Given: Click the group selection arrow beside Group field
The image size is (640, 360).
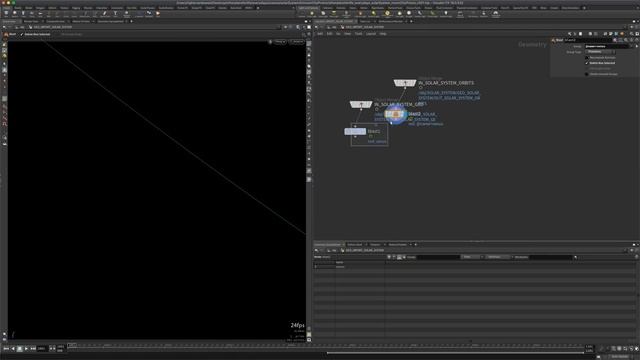Looking at the screenshot, I should click(637, 46).
